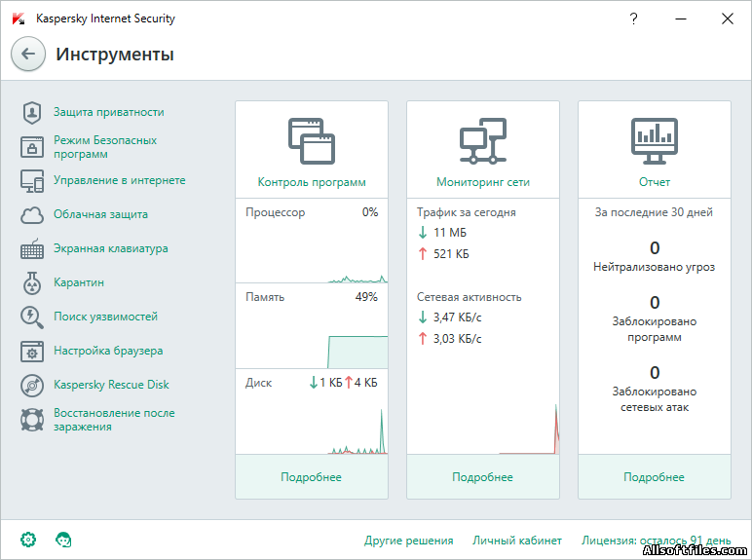The height and width of the screenshot is (560, 752).
Task: Click Сетевая активность label
Action: 470,297
